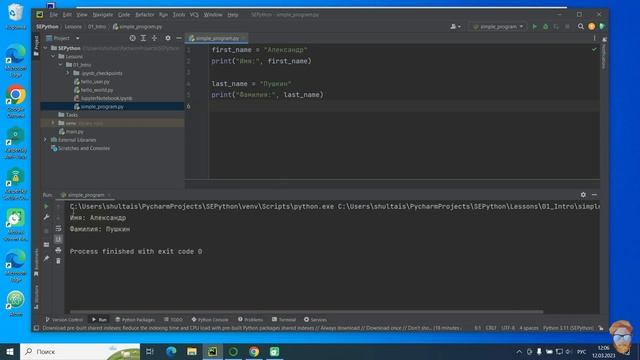Click the pin tab icon in Run panel

[46, 258]
